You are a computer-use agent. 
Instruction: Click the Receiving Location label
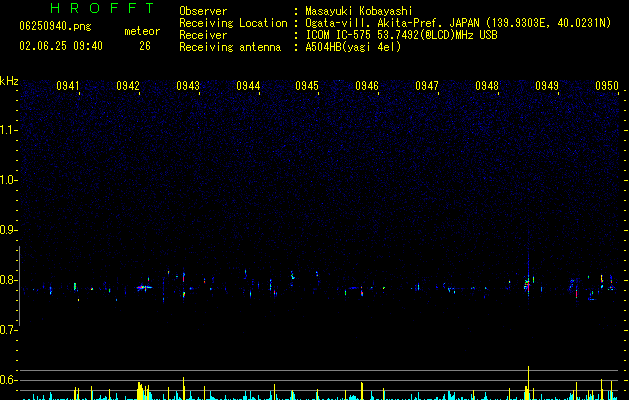point(233,23)
